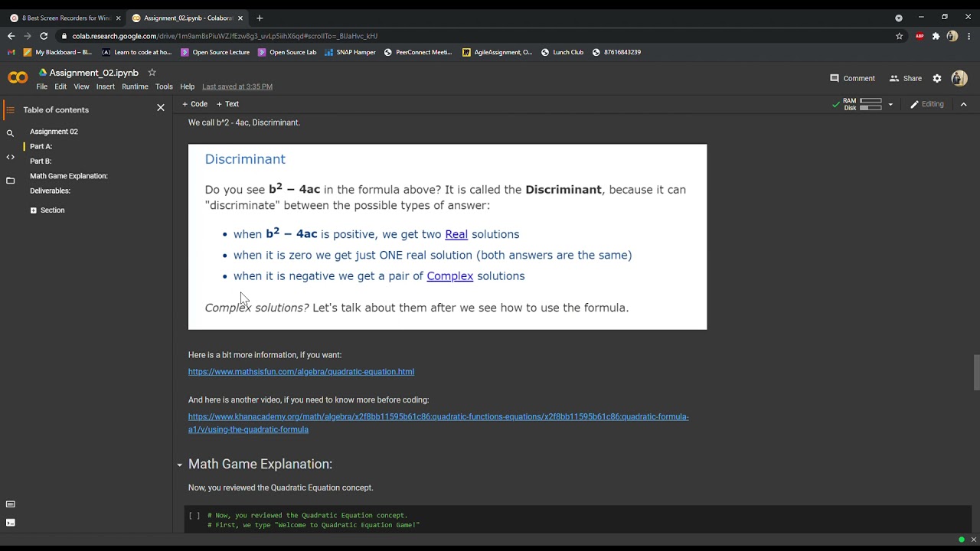Open the table of contents sidebar icon
The height and width of the screenshot is (551, 980).
(x=10, y=110)
